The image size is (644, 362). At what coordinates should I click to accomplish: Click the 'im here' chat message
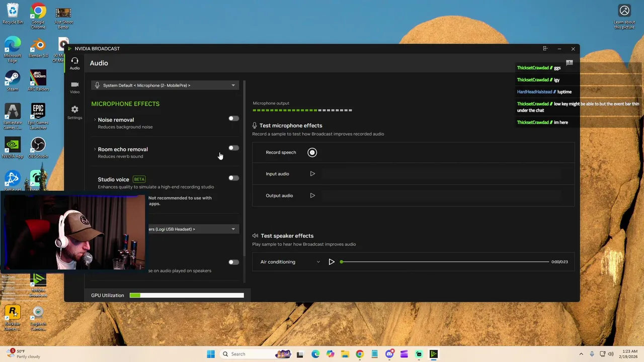pyautogui.click(x=561, y=123)
